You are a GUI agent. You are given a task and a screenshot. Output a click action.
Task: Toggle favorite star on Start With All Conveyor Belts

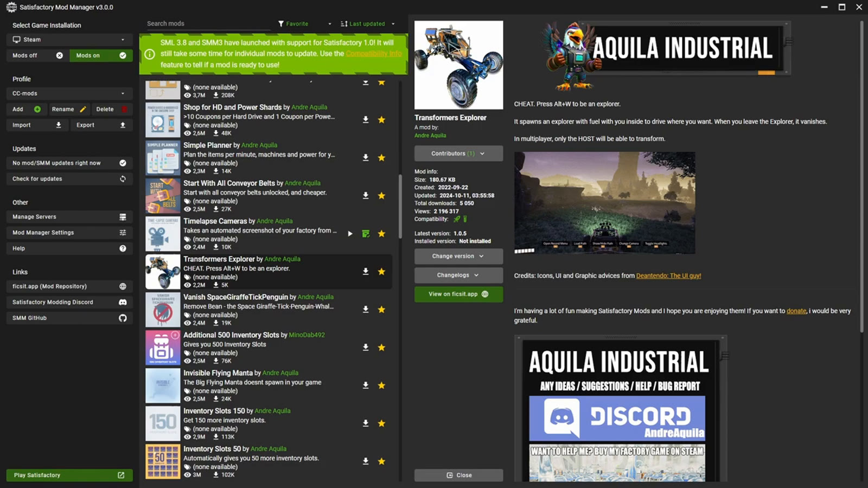(x=382, y=196)
